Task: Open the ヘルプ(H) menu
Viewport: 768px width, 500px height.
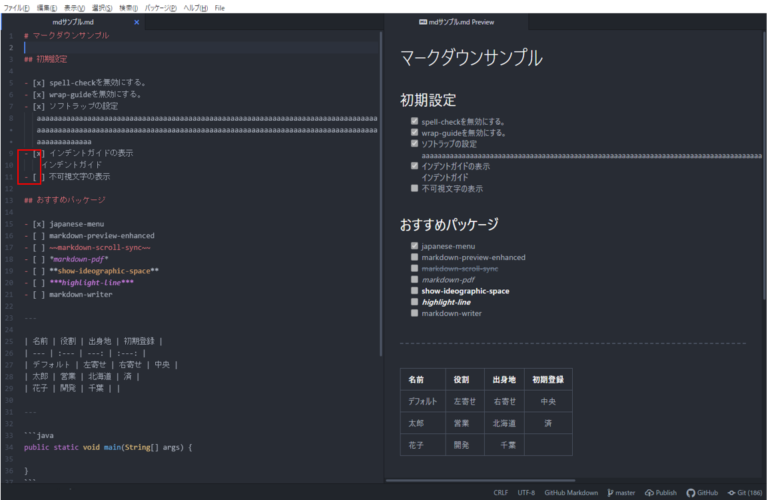Action: click(x=195, y=8)
